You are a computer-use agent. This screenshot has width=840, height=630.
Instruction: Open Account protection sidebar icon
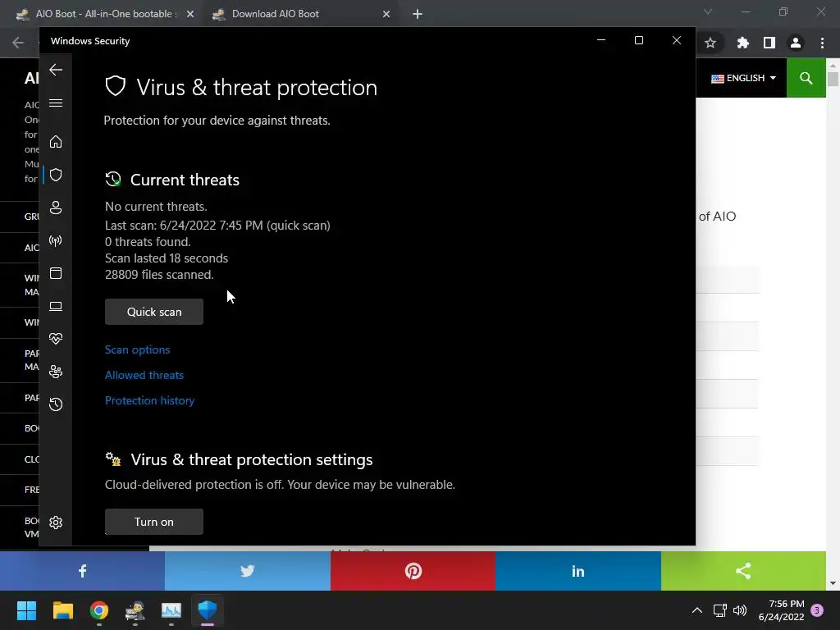point(56,208)
